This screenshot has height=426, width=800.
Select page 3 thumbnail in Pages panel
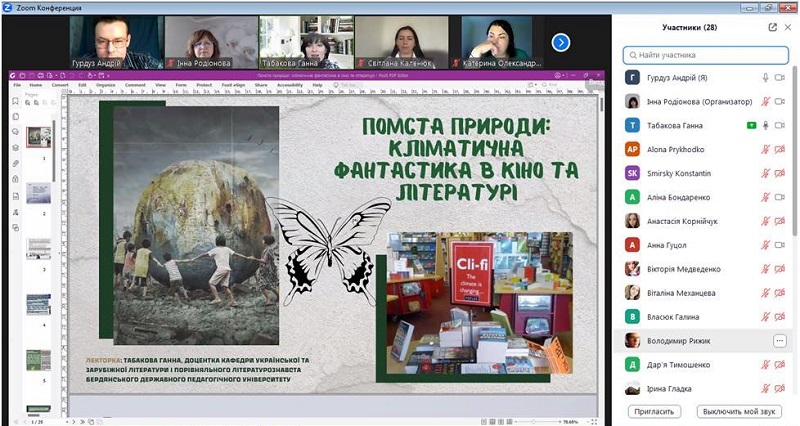[39, 249]
